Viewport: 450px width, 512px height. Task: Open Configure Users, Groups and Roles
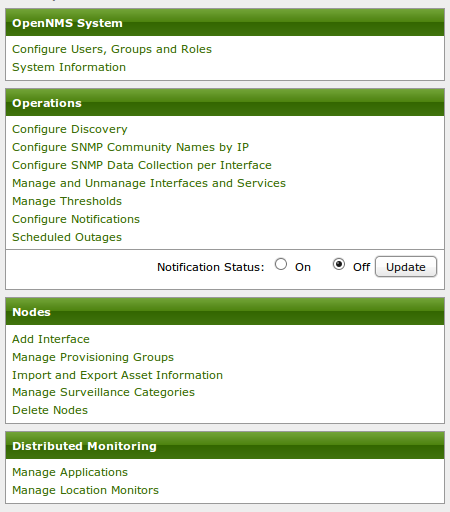click(112, 49)
